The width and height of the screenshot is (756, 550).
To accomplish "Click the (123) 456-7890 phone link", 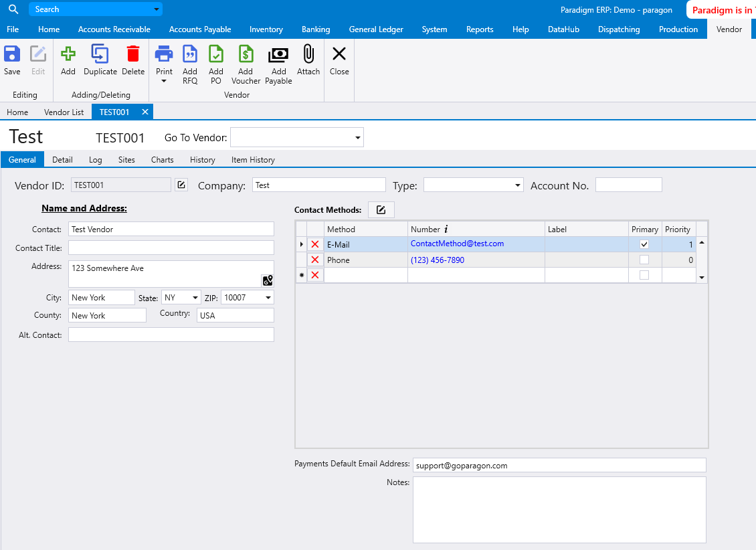I will tap(438, 260).
